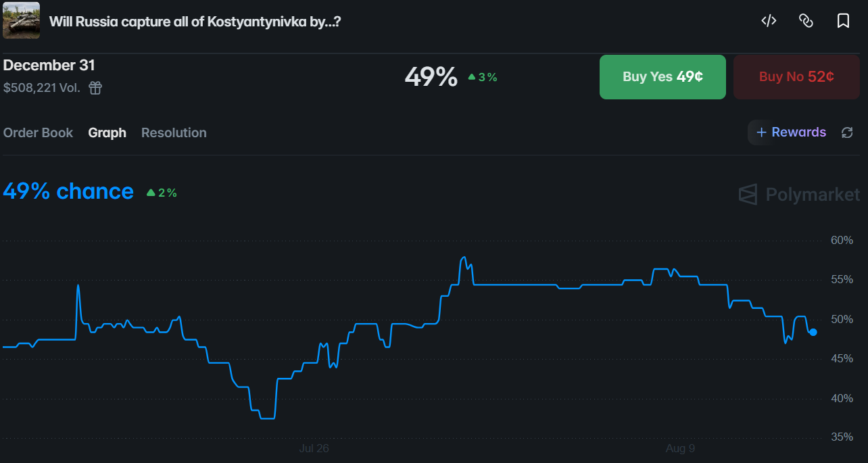Click the blue current-price dot on graph

[813, 332]
